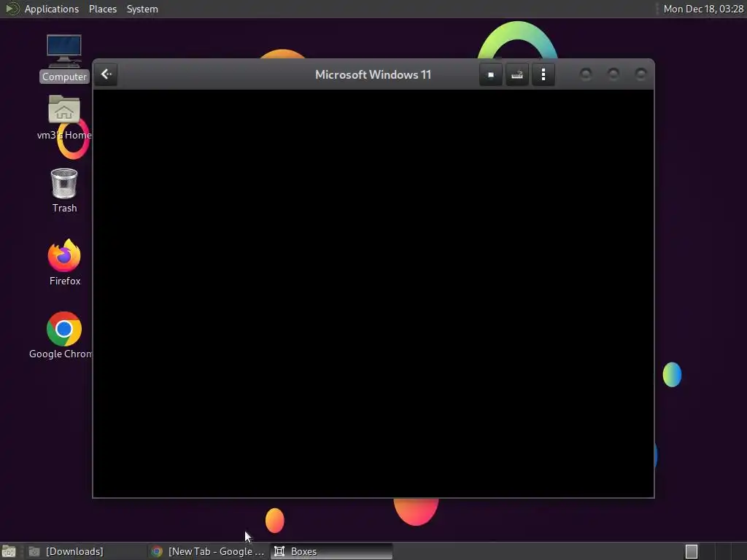Click the clock showing Mon Dec 18
The height and width of the screenshot is (560, 747).
point(703,9)
